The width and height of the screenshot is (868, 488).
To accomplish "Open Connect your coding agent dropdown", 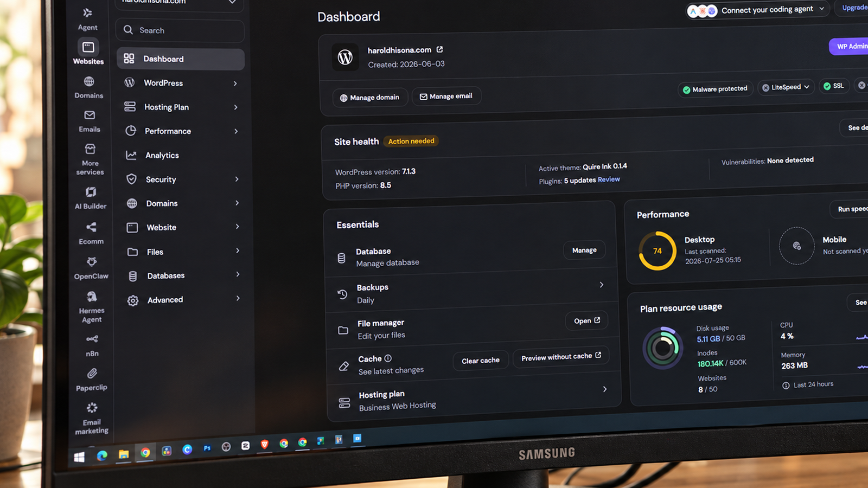I will 758,10.
